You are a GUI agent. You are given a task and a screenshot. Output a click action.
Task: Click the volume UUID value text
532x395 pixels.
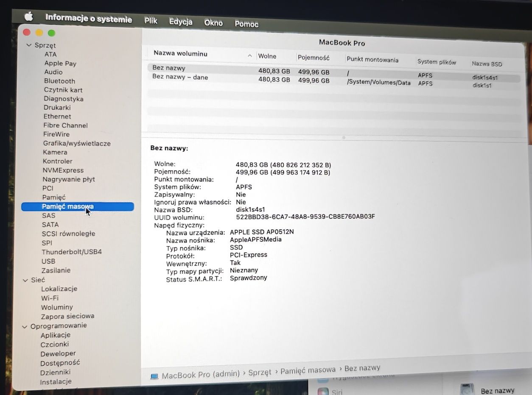(305, 217)
